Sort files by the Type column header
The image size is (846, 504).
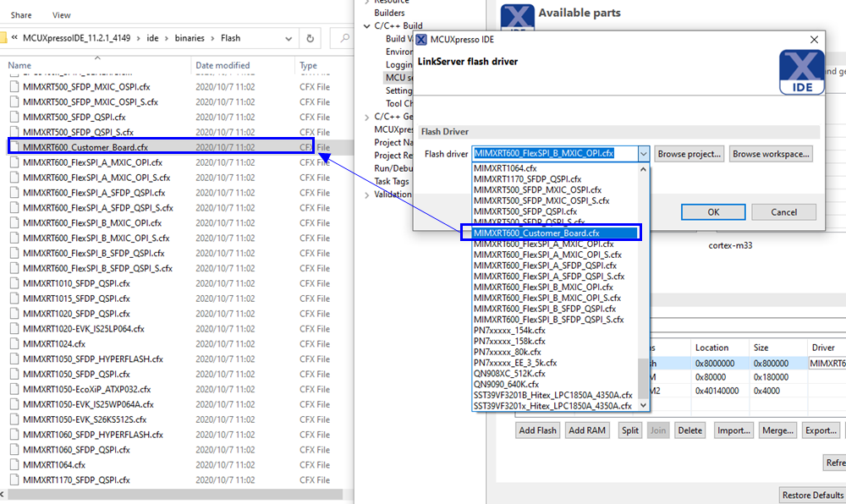click(308, 65)
